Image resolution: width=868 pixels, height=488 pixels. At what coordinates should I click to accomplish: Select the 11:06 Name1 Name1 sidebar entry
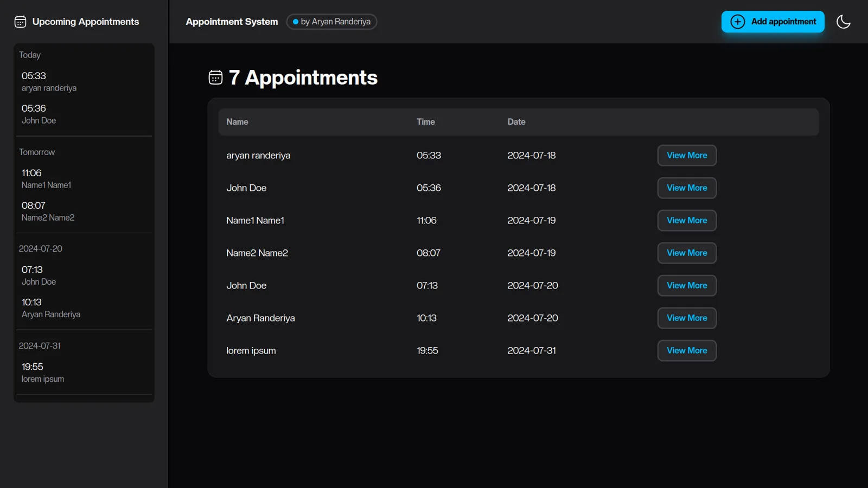(84, 178)
